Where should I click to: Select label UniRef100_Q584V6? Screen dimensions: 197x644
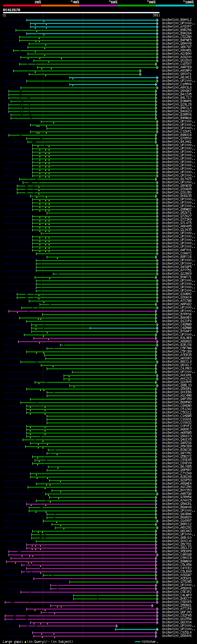177,636
